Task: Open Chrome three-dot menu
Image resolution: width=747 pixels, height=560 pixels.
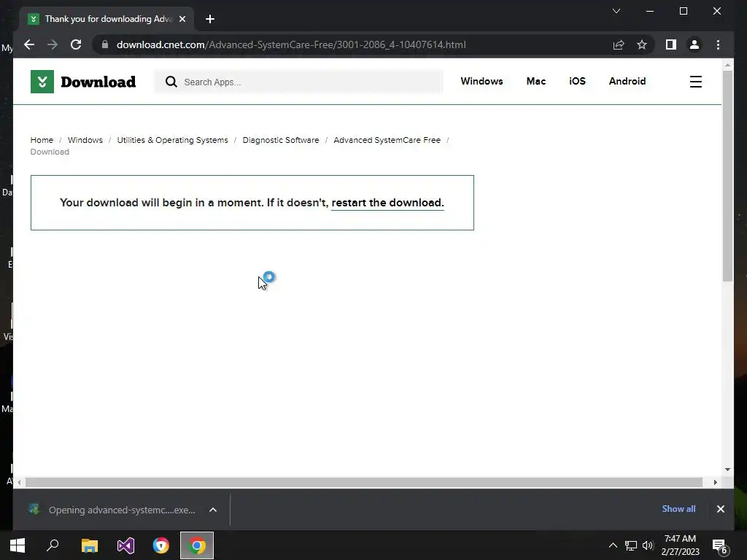Action: (x=718, y=44)
